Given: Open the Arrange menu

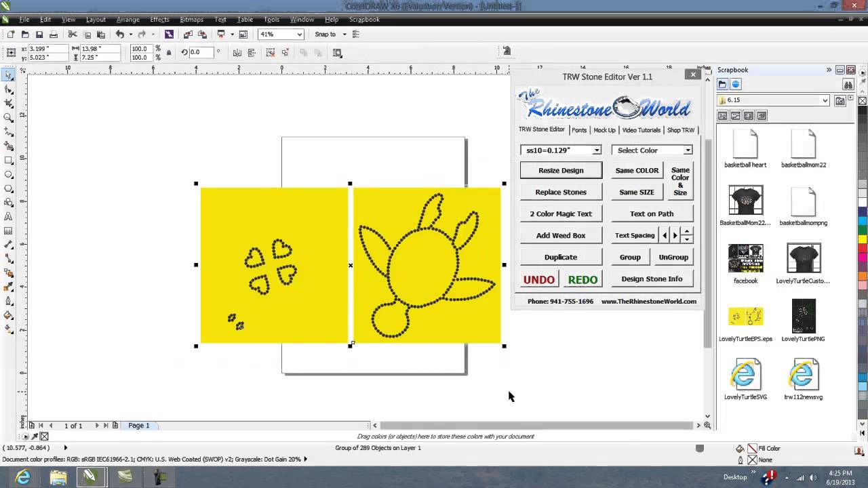Looking at the screenshot, I should 127,20.
